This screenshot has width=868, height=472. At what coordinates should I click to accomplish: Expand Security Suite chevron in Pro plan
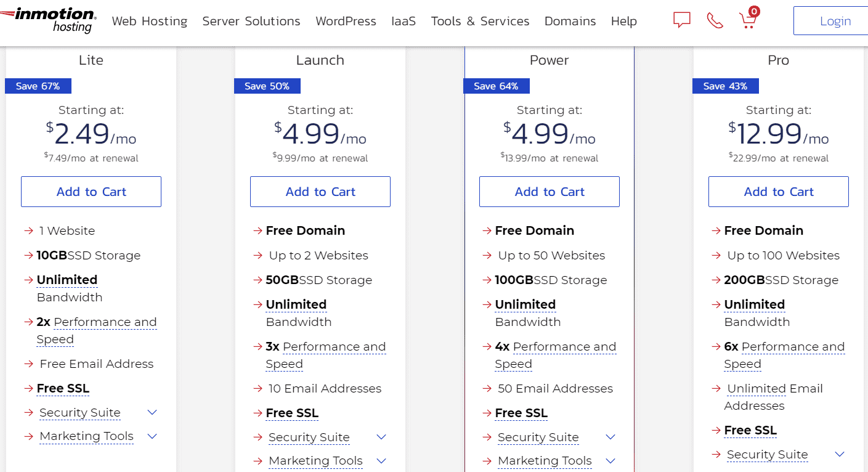(x=840, y=454)
